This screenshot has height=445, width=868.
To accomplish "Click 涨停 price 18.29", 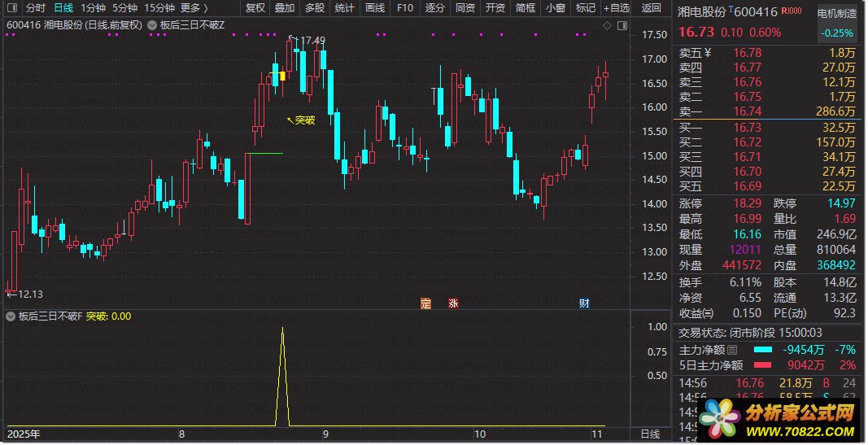I will [748, 203].
